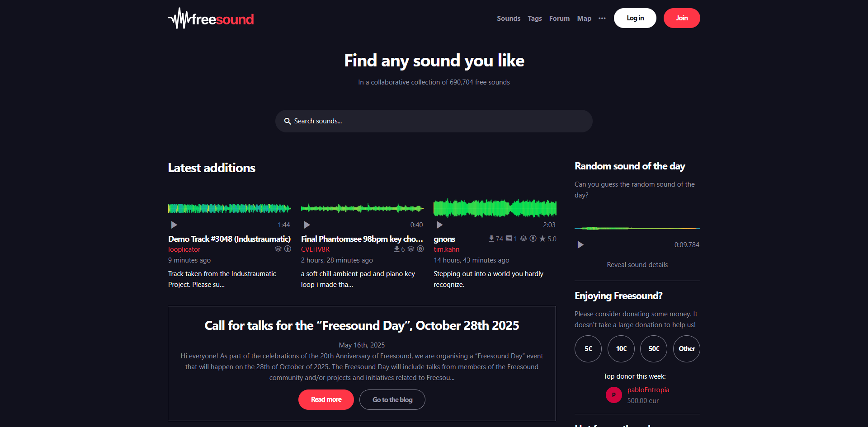
Task: Play the gnons sound
Action: point(439,225)
